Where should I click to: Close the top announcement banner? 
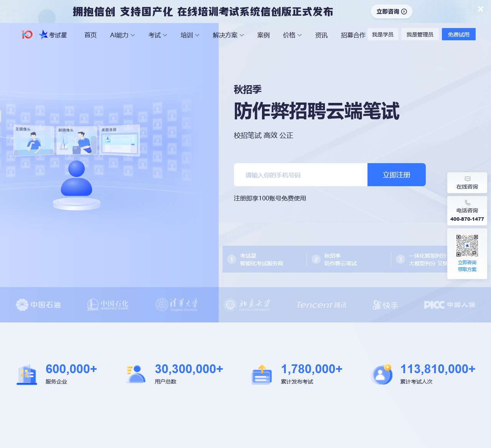click(481, 9)
